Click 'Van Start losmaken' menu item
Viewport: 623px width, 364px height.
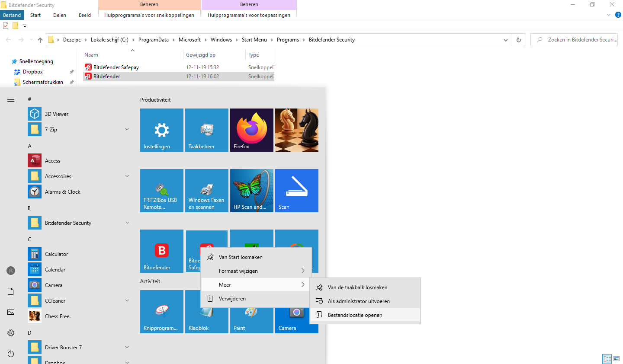[x=241, y=257]
